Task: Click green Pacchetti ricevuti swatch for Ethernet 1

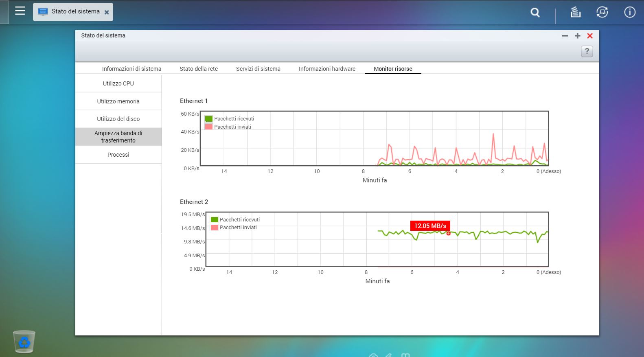Action: click(209, 119)
